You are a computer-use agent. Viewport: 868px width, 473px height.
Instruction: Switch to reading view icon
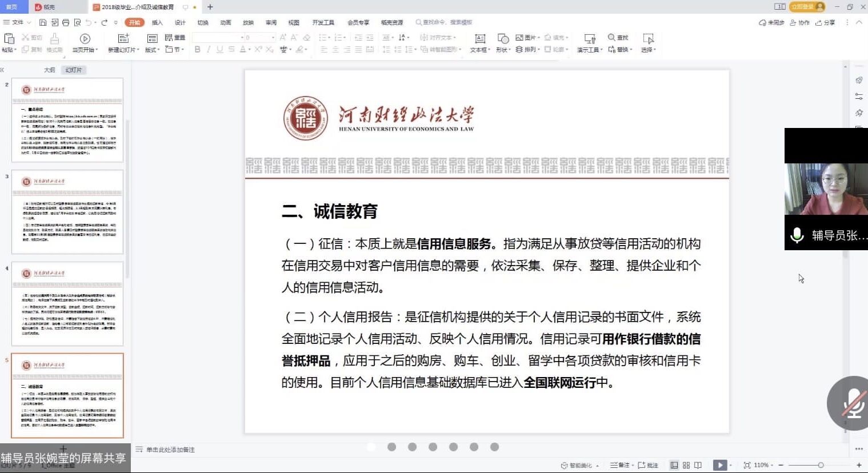click(698, 465)
